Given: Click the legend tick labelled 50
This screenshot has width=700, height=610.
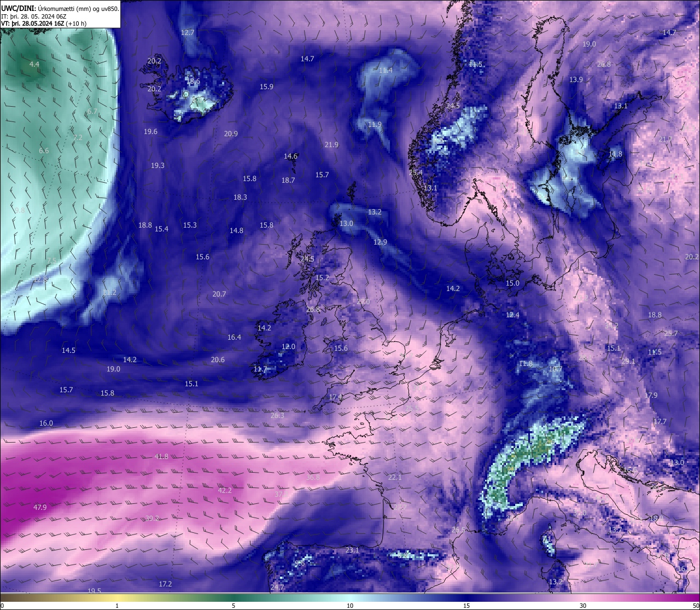Looking at the screenshot, I should pos(696,606).
